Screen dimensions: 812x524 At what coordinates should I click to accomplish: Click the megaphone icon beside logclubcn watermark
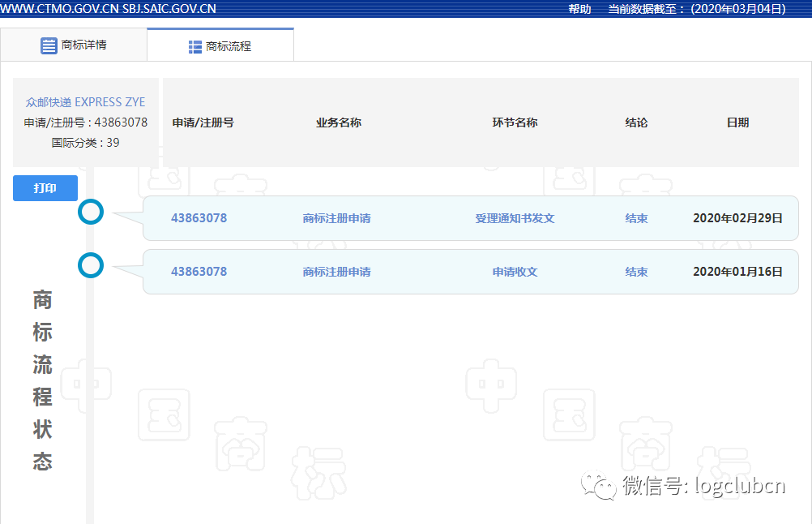pyautogui.click(x=597, y=487)
